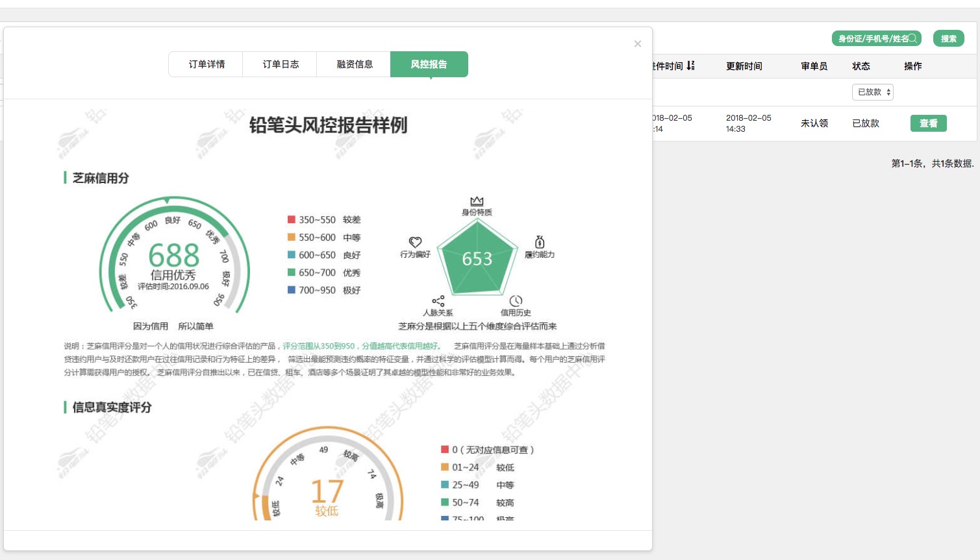Click the clock 信用历史 icon
Screen dimensions: 980x560
point(516,301)
